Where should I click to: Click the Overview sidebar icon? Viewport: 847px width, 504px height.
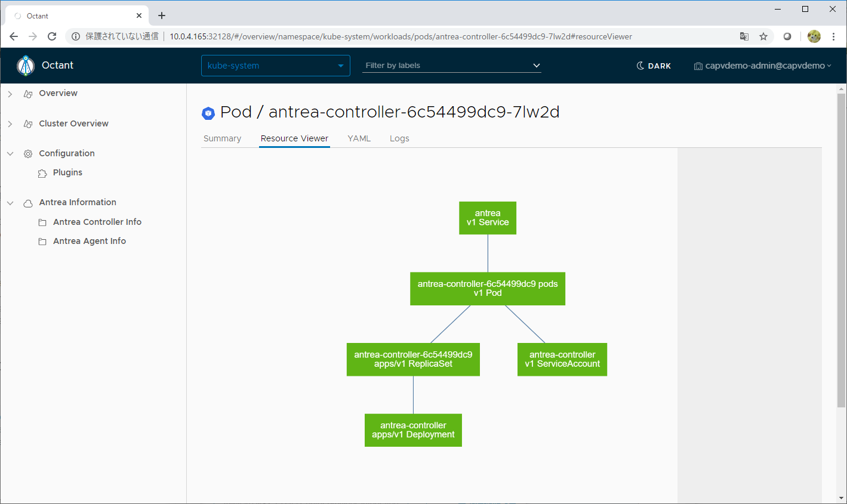coord(28,94)
